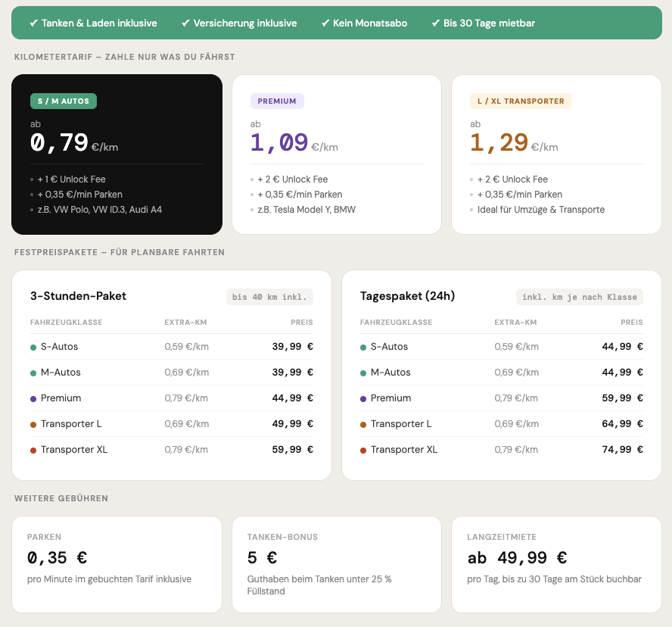Click 'pro Tag, bis zu 30 Tage am Stück buchbar'
Viewport: 672px width, 627px height.
point(554,579)
